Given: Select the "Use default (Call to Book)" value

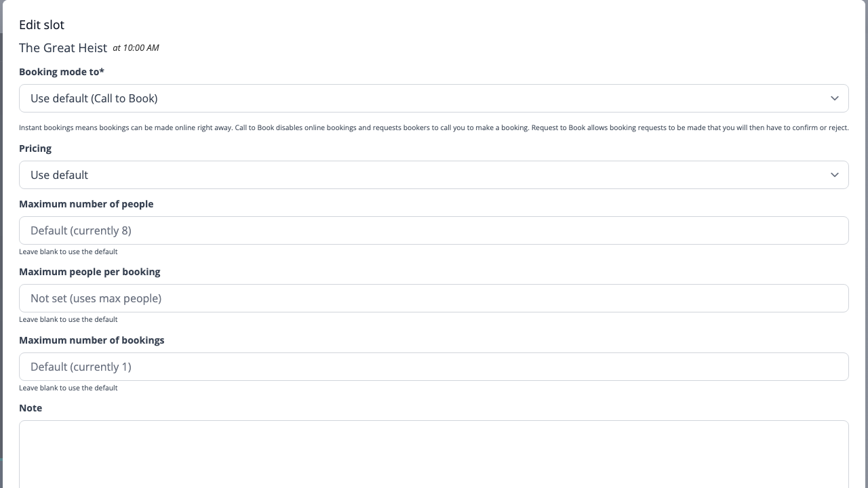Looking at the screenshot, I should click(x=94, y=98).
